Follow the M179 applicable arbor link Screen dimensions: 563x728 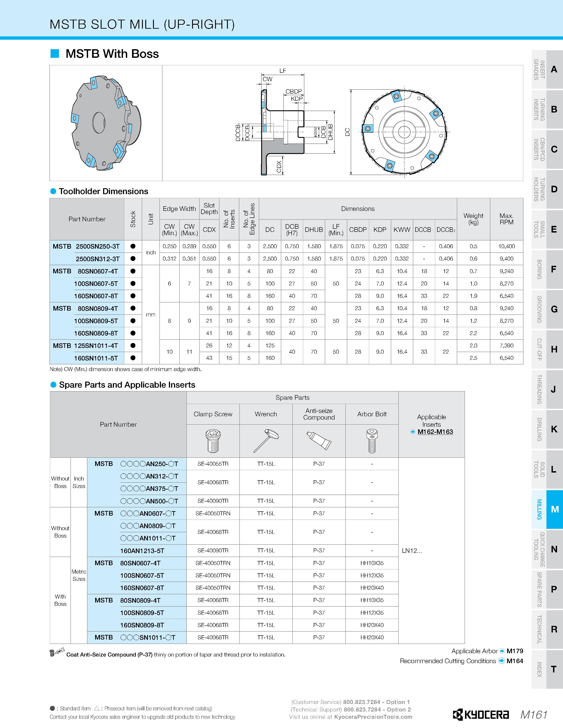515,651
